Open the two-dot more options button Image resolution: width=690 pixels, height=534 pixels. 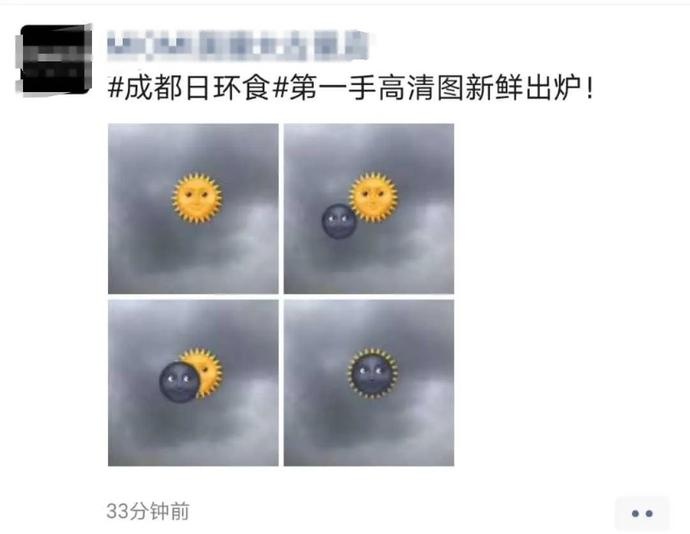(x=642, y=513)
